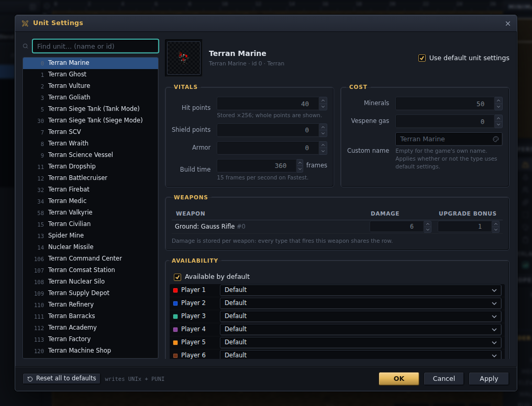Viewport: 532px width, 406px height.
Task: Select Terran Supply Depot in list
Action: pyautogui.click(x=91, y=293)
